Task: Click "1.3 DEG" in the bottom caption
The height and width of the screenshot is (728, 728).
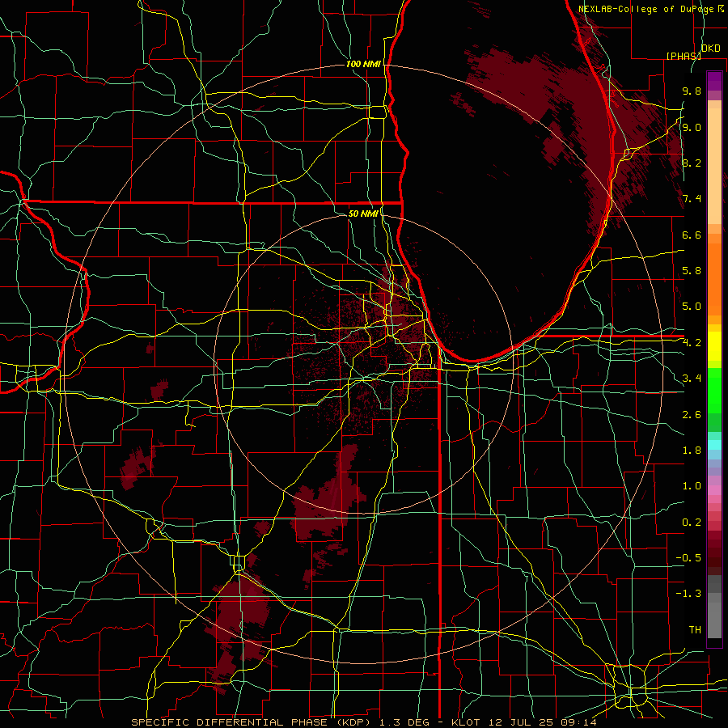Action: [x=403, y=722]
